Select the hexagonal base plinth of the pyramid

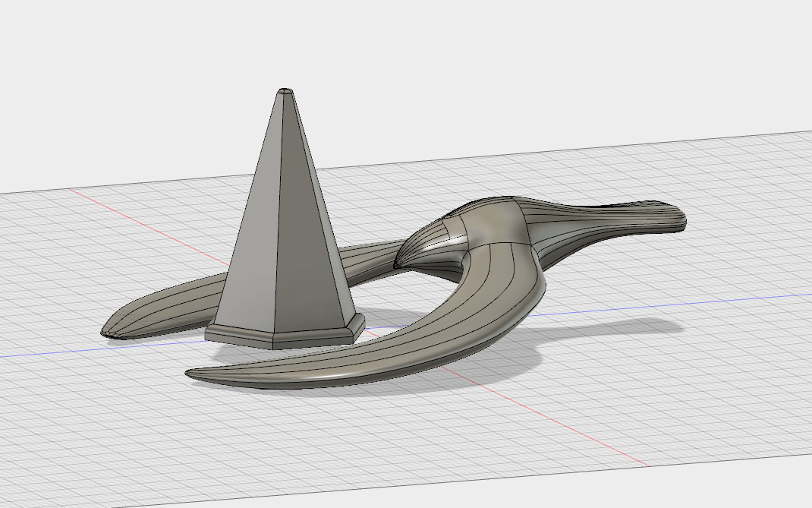click(x=281, y=336)
